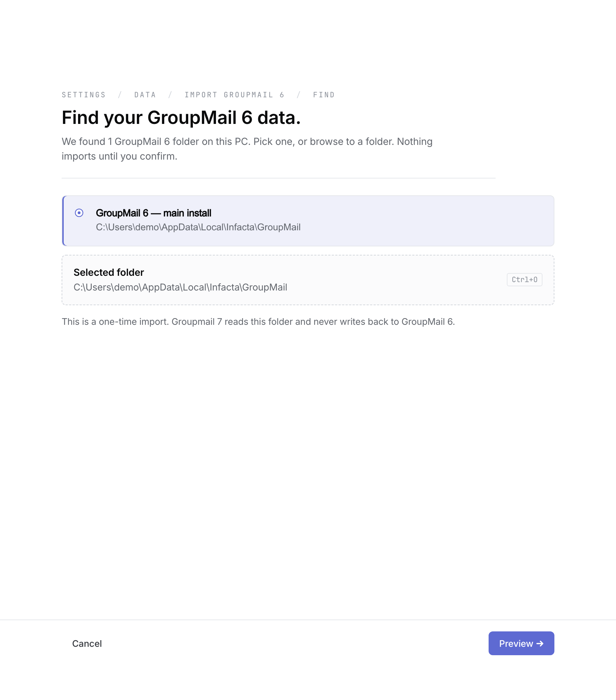Go to Settings in the breadcrumb

(x=84, y=95)
